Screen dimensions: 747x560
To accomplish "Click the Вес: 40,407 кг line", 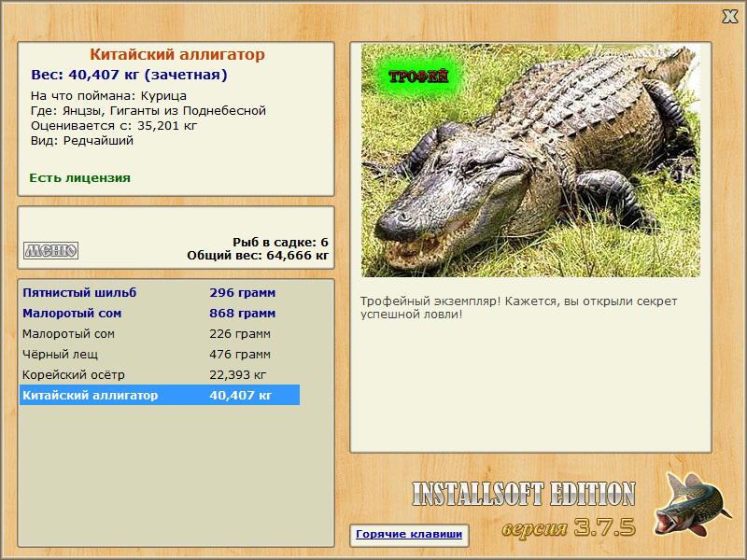I will [x=129, y=75].
